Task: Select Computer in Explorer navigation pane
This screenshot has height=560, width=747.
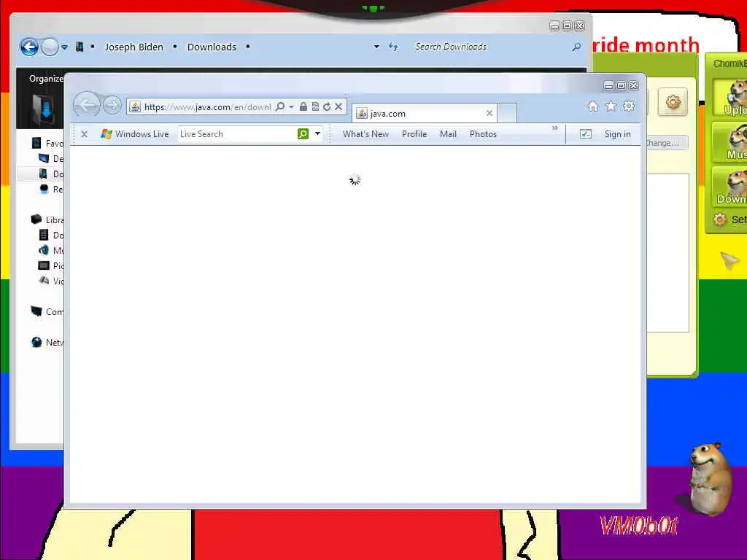Action: click(47, 311)
